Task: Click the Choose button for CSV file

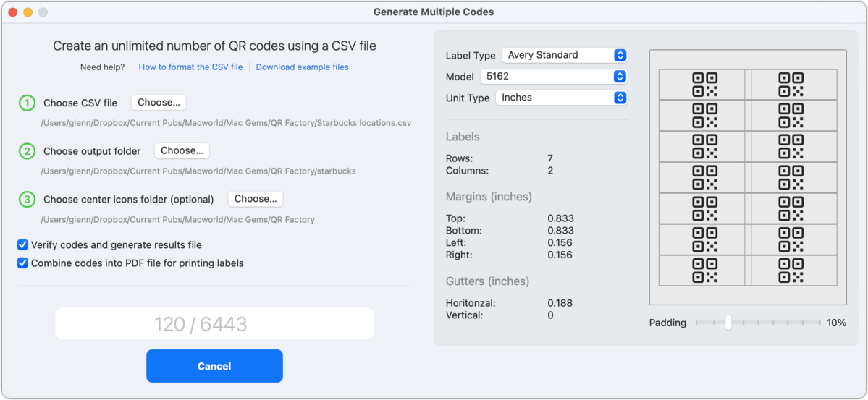Action: (159, 103)
